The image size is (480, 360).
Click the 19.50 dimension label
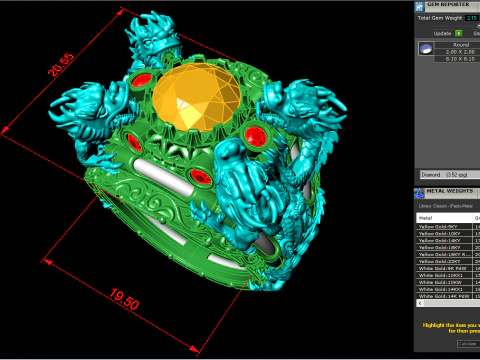(124, 299)
